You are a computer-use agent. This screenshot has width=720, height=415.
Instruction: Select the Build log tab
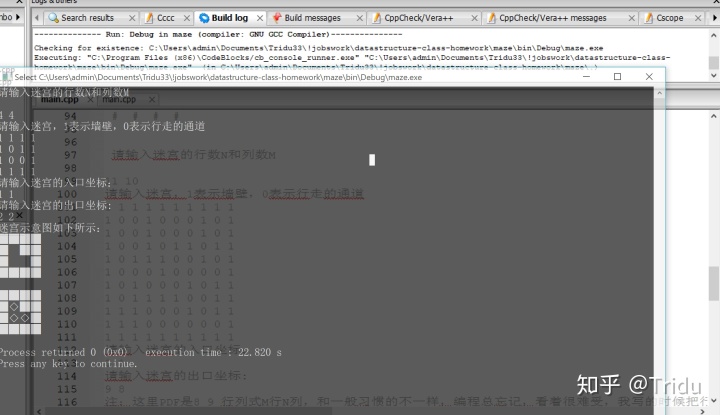click(230, 18)
